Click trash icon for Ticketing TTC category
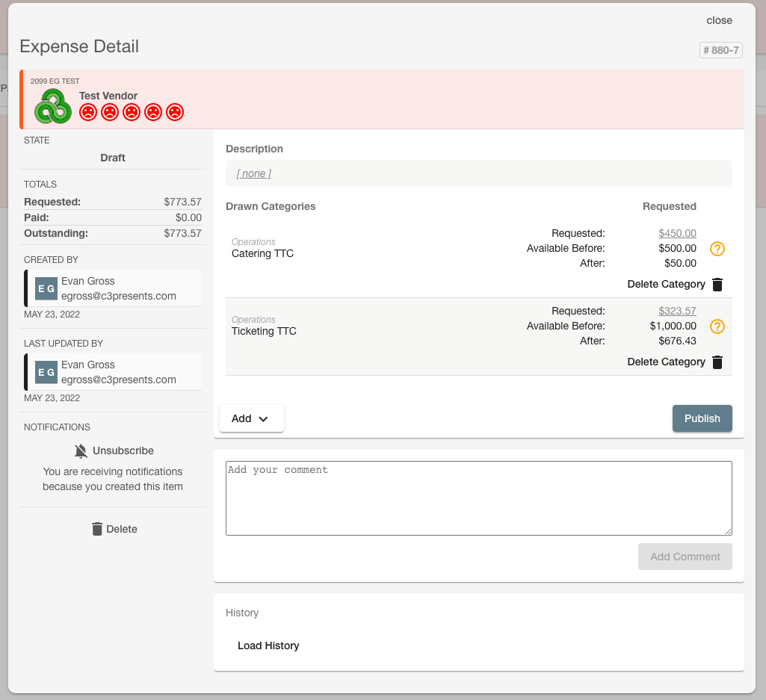This screenshot has width=766, height=700. pyautogui.click(x=717, y=362)
